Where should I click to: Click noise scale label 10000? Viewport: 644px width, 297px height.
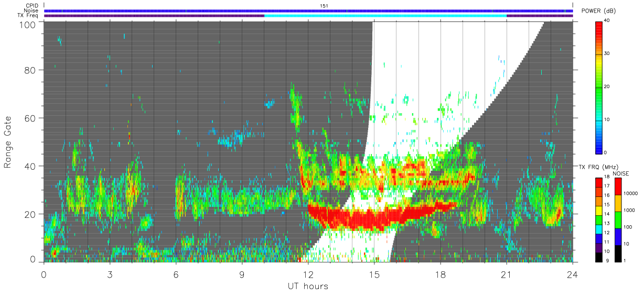coord(631,194)
